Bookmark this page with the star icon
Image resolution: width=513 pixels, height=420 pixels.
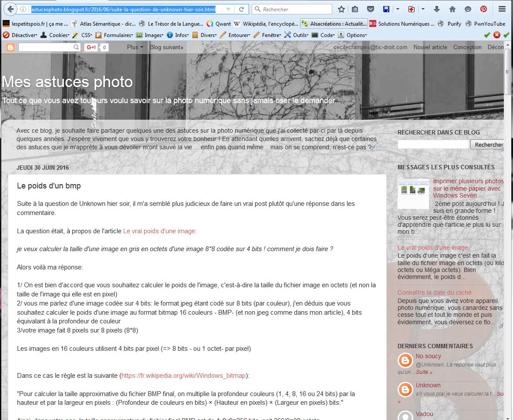[341, 9]
